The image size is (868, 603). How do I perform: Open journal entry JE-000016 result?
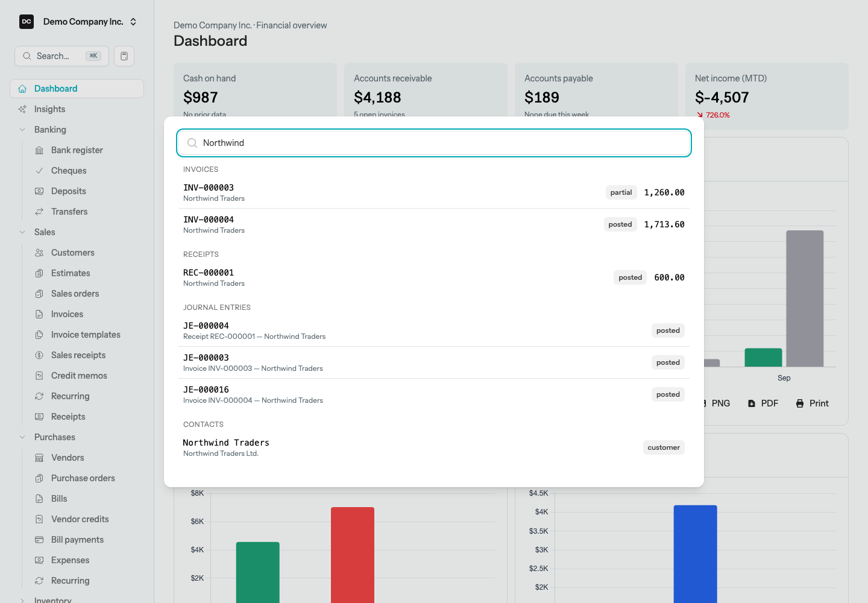(x=434, y=394)
